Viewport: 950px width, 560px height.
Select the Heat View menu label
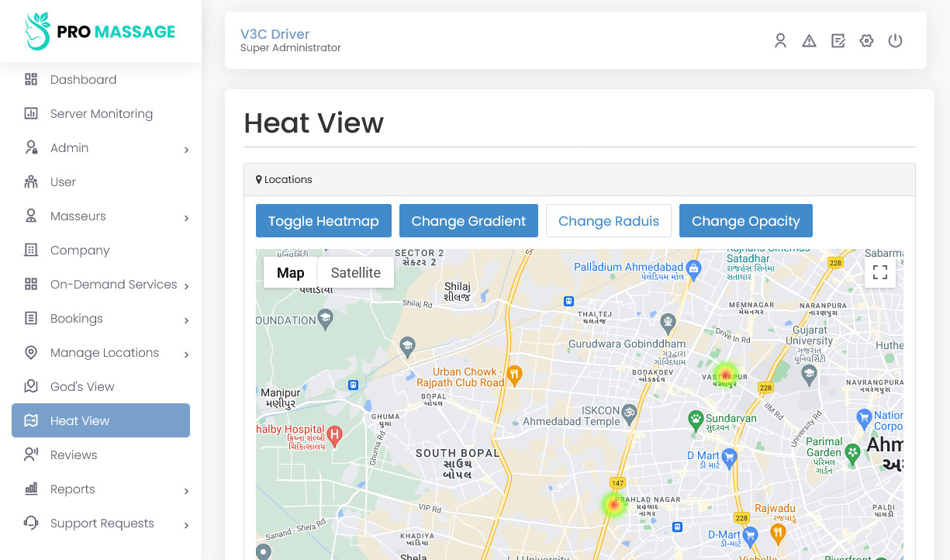pyautogui.click(x=80, y=420)
